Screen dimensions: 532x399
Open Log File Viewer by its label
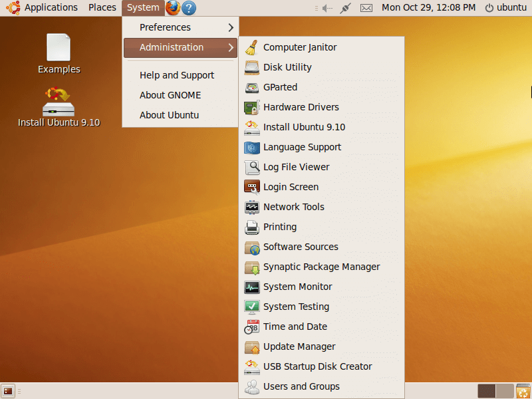tap(296, 168)
